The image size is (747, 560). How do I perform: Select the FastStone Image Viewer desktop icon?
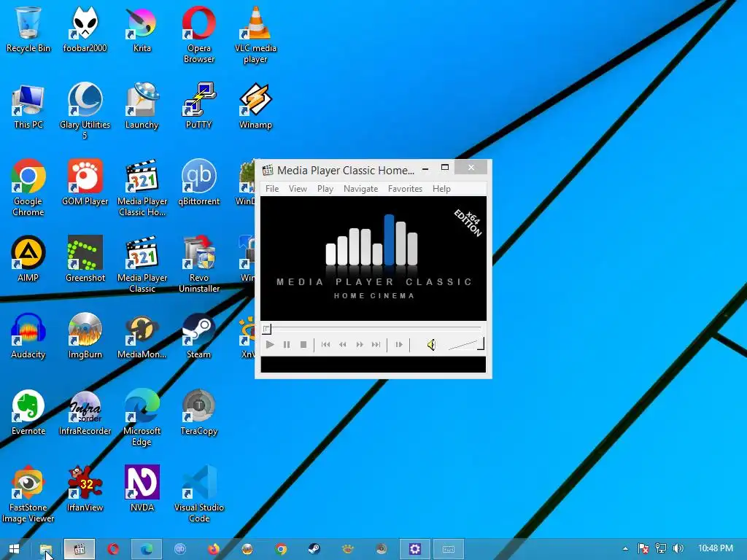pyautogui.click(x=28, y=494)
